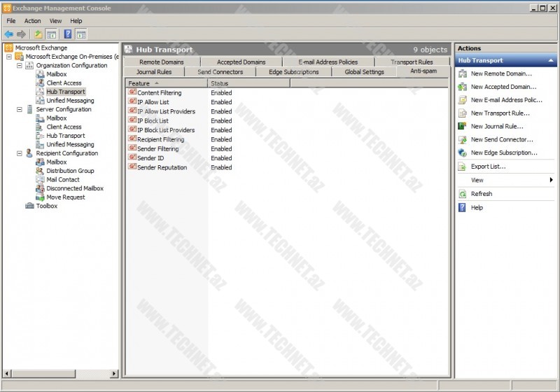Click the New Remote Domain icon
Screen dimensions: 560x392
point(462,73)
